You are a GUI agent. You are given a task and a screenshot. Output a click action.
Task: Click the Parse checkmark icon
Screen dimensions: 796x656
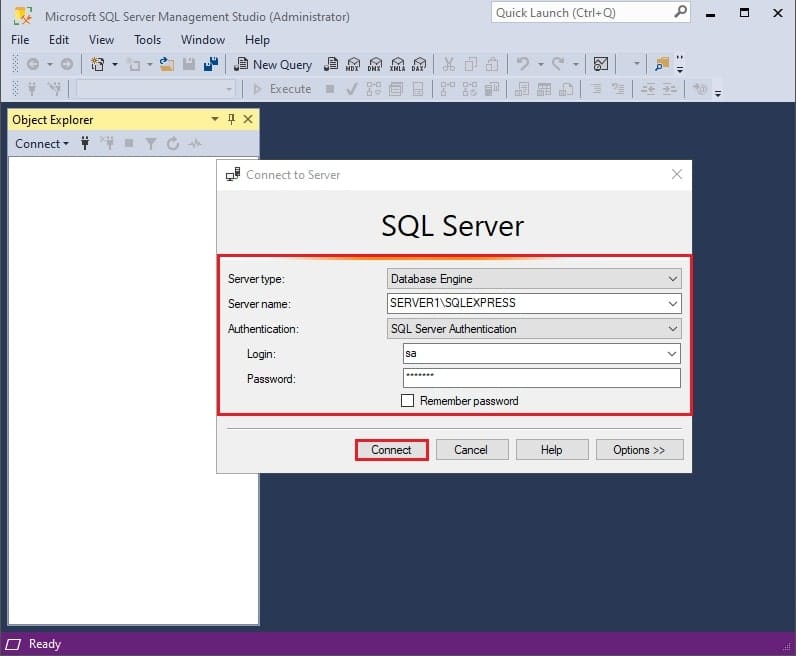tap(351, 89)
